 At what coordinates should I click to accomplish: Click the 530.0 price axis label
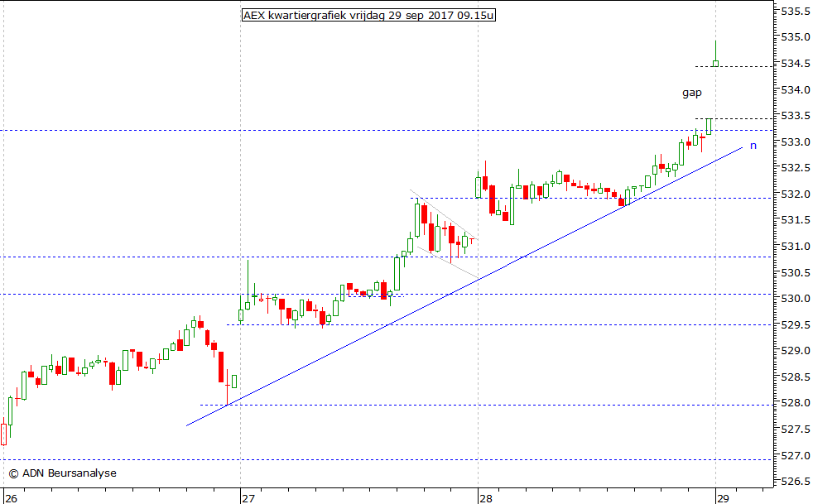click(796, 299)
